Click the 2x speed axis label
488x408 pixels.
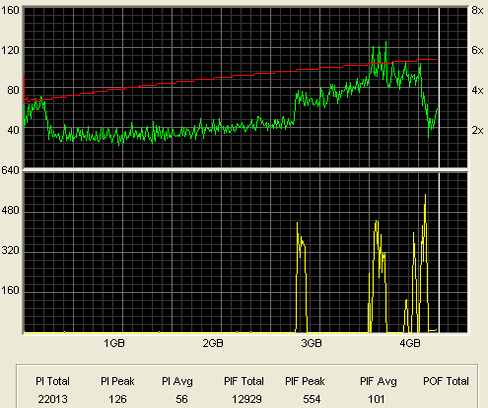[477, 130]
